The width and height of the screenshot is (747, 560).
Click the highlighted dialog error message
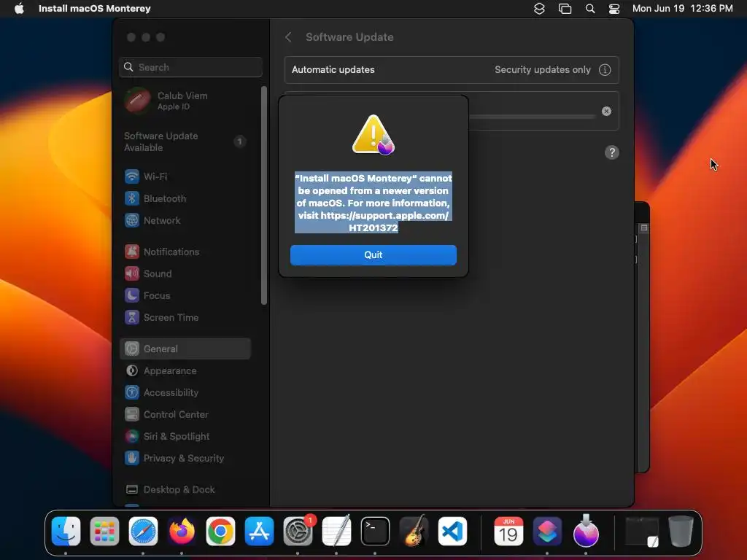click(x=373, y=203)
